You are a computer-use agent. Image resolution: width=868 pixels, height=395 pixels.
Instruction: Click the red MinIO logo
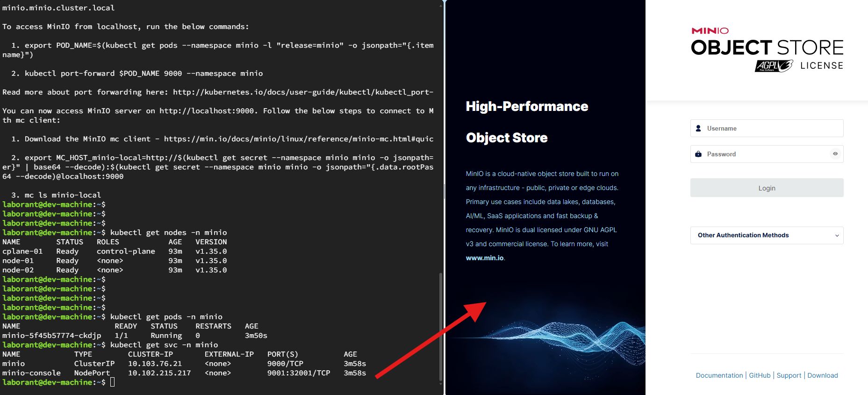tap(710, 31)
